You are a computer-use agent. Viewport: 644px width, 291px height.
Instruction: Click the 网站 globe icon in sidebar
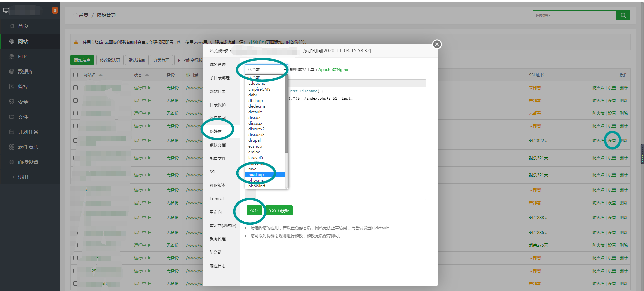tap(12, 41)
